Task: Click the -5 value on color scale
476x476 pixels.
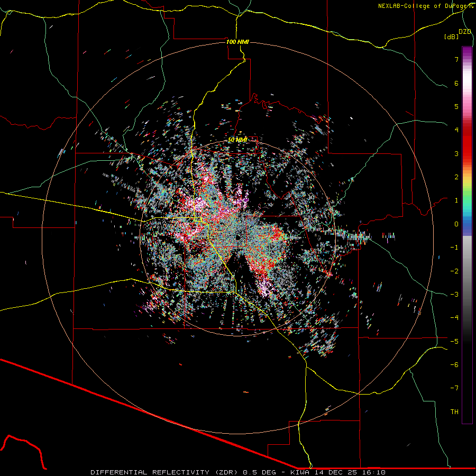Action: click(x=454, y=342)
